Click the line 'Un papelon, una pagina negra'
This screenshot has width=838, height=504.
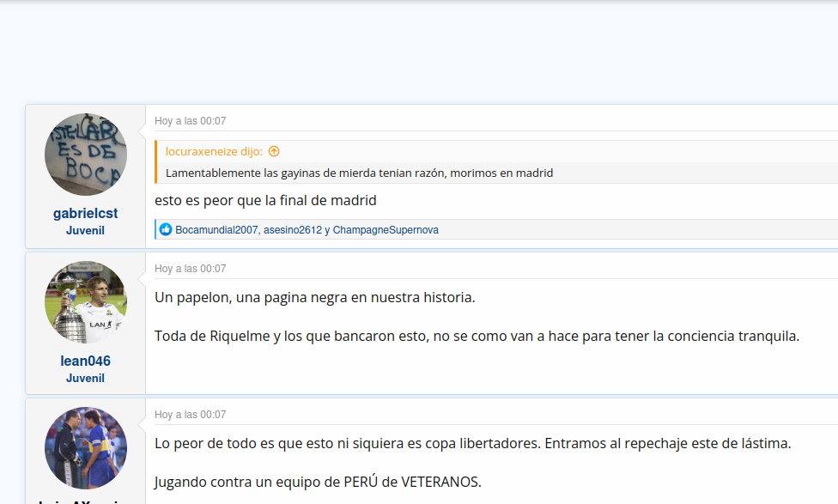[x=315, y=297]
